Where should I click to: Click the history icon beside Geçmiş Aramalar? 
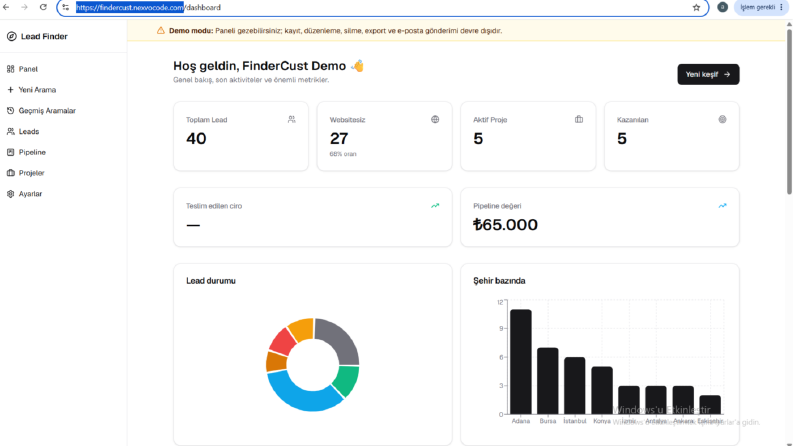[11, 110]
